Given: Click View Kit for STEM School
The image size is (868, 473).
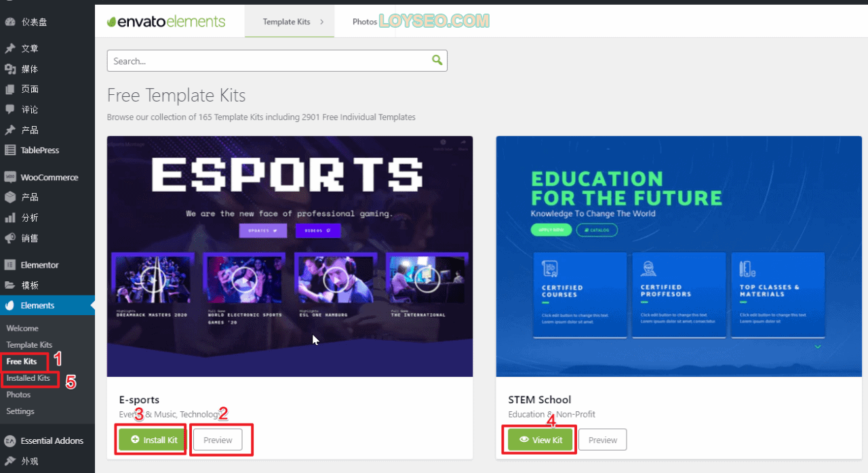Looking at the screenshot, I should [x=540, y=440].
